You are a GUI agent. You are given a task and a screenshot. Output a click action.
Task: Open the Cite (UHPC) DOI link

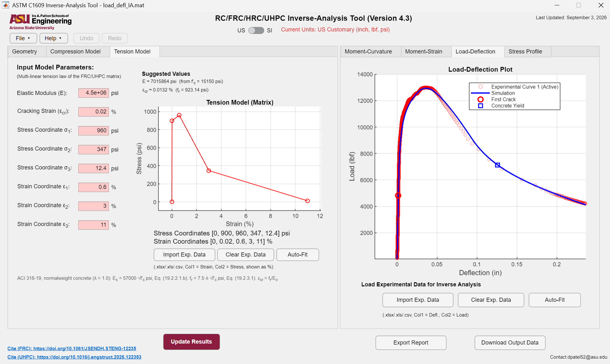click(x=74, y=357)
